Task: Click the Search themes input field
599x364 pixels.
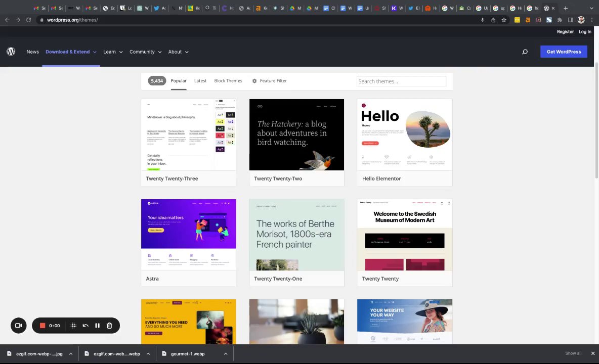Action: (401, 81)
